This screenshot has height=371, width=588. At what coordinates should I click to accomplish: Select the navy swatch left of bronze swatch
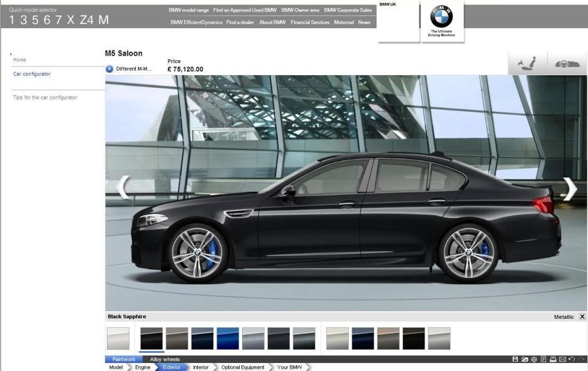pyautogui.click(x=363, y=338)
